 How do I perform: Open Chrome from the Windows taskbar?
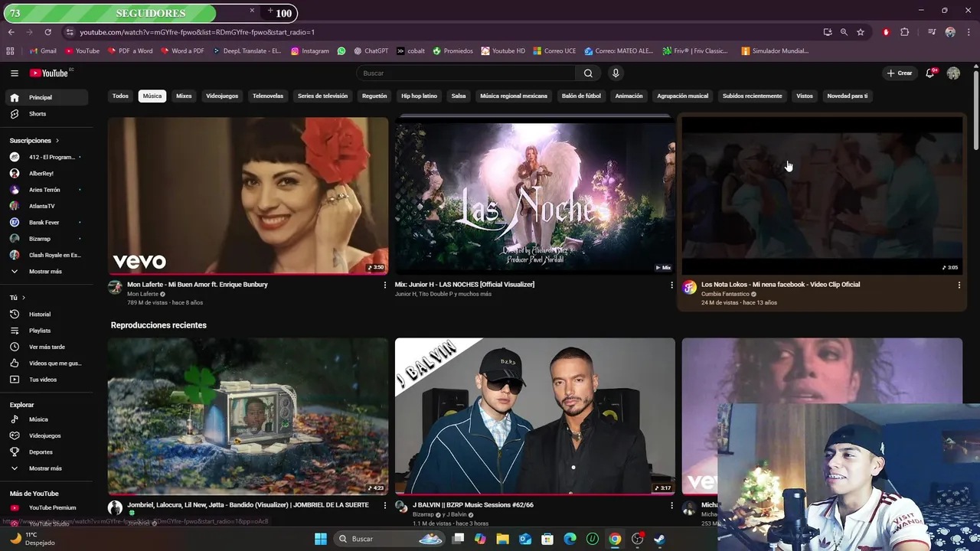coord(615,539)
